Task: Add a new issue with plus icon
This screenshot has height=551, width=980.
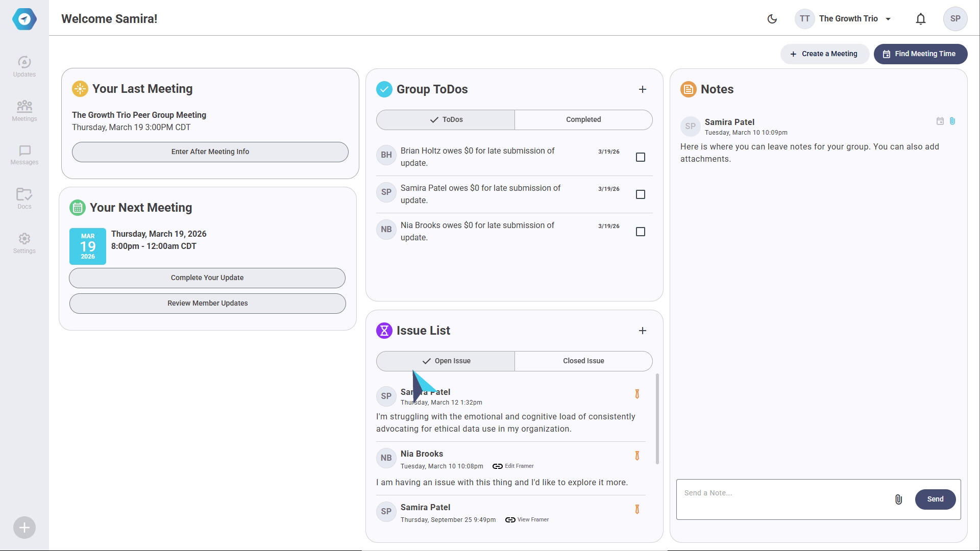Action: [x=642, y=331]
